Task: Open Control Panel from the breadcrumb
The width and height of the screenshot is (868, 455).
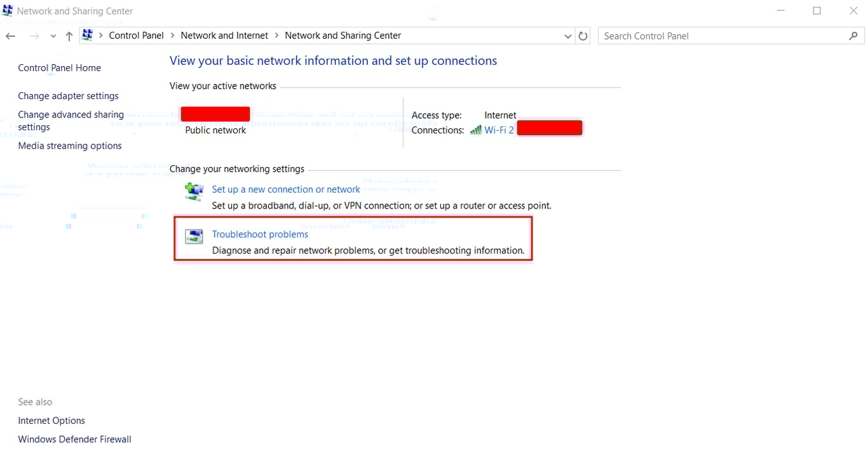Action: coord(136,36)
